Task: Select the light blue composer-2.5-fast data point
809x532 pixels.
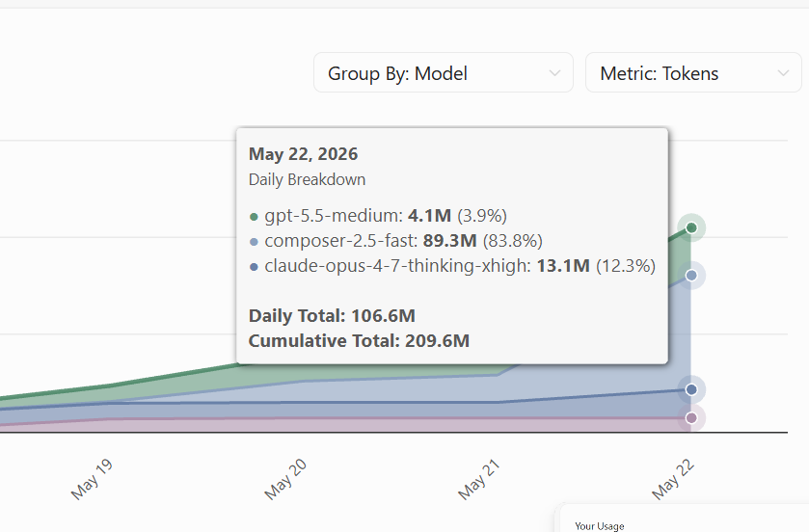Action: point(691,276)
